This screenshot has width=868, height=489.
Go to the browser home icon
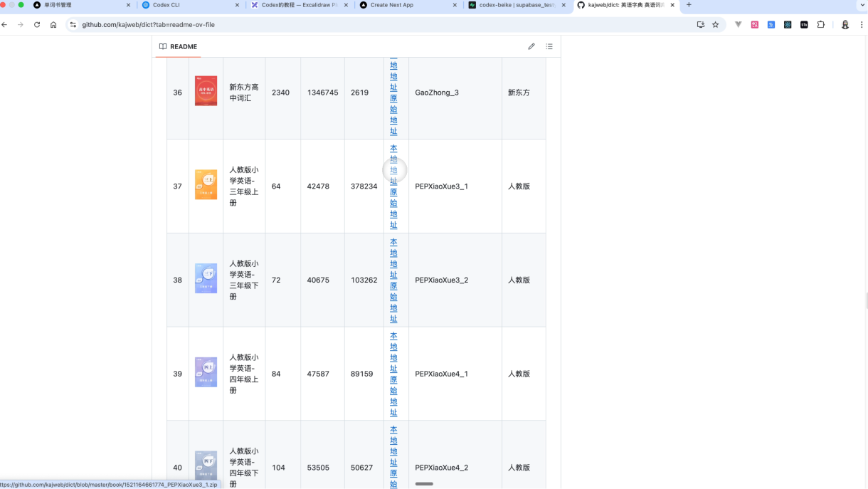click(x=53, y=24)
